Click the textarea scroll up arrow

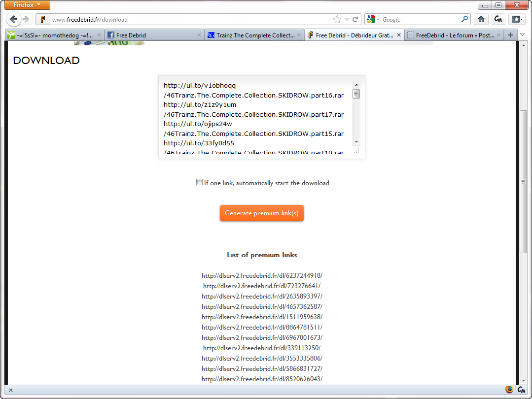tap(356, 85)
